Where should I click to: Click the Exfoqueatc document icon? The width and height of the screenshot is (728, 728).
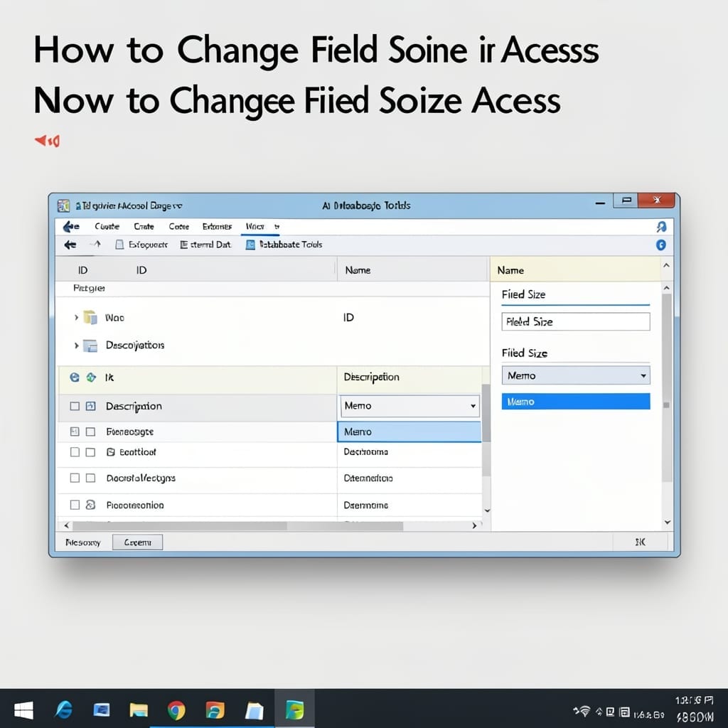point(119,245)
